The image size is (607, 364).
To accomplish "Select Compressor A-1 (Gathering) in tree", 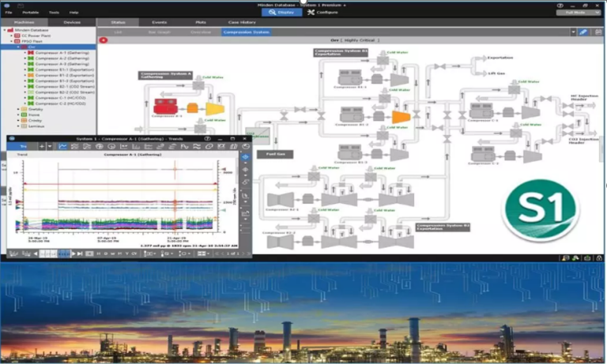I will click(x=62, y=53).
